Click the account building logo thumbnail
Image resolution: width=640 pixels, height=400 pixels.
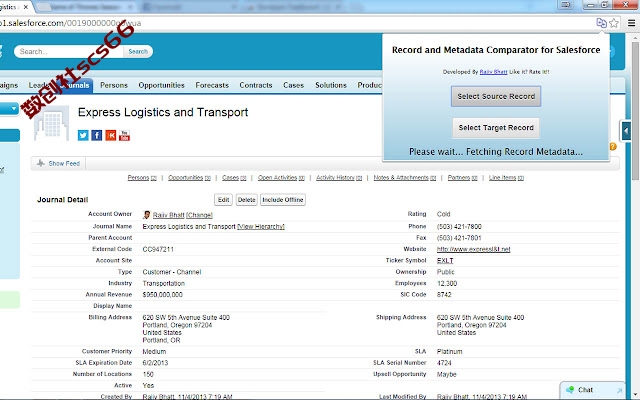(51, 124)
